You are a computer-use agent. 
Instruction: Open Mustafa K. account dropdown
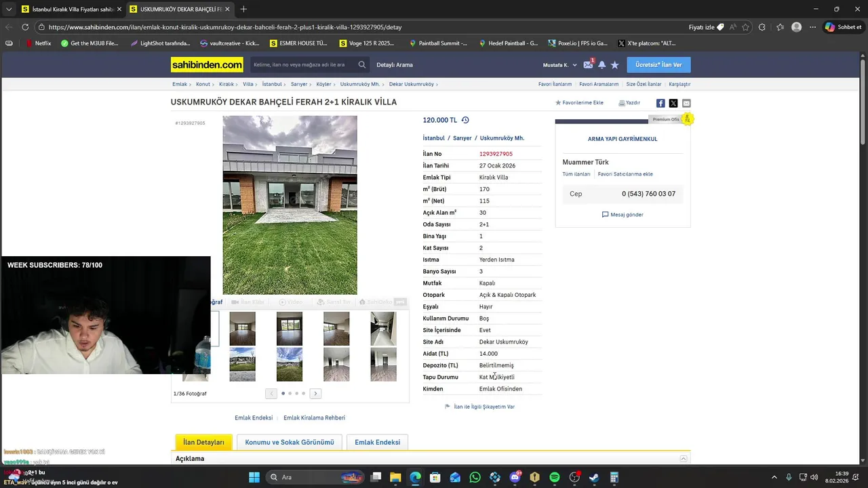click(x=560, y=65)
